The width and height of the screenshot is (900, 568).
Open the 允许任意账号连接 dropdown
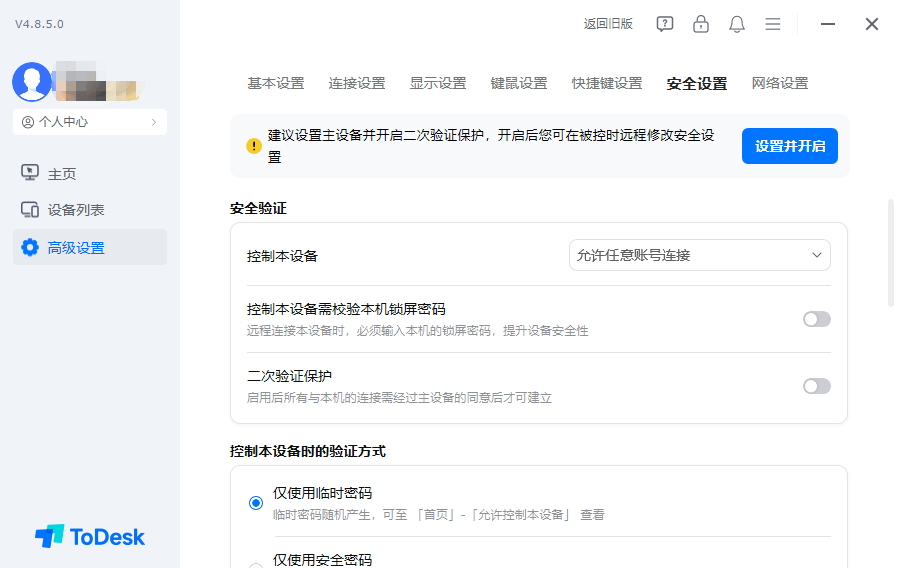pyautogui.click(x=699, y=255)
